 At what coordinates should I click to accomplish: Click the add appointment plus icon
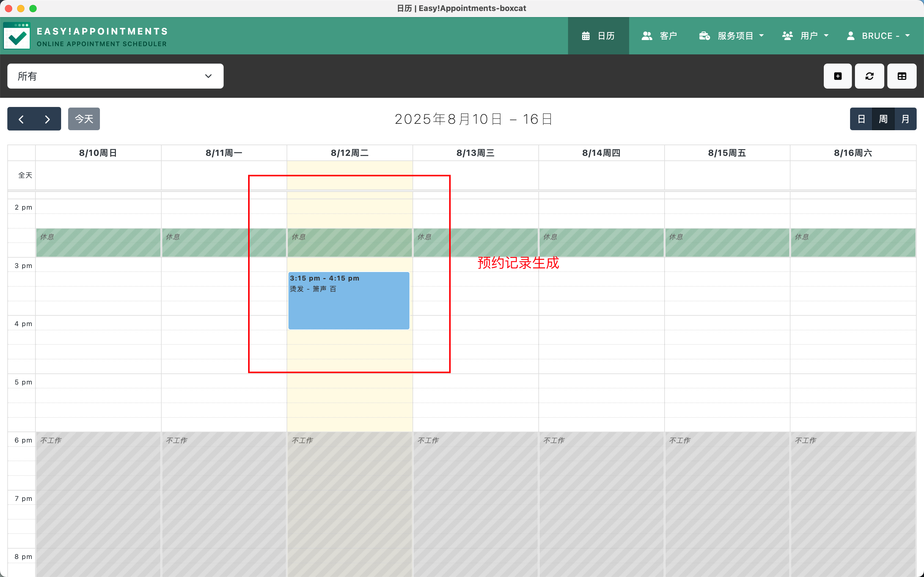(x=838, y=76)
